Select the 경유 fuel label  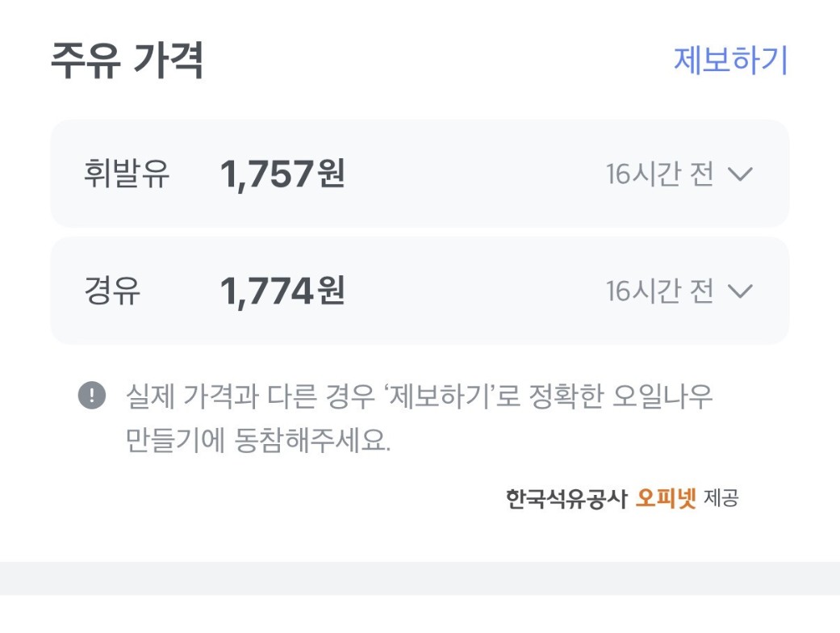tap(112, 291)
